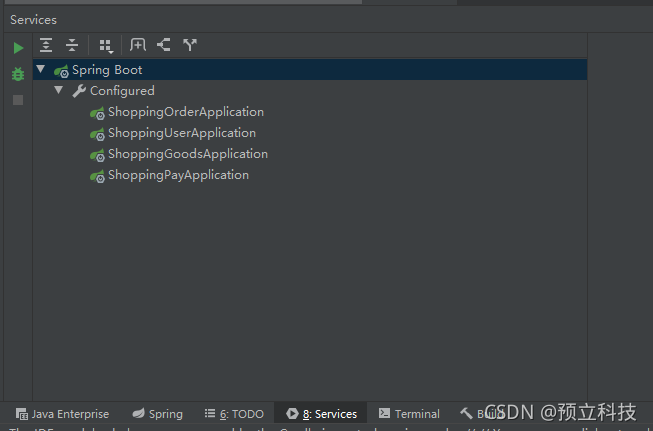653x431 pixels.
Task: Open the Spring tool window tab
Action: coord(157,414)
